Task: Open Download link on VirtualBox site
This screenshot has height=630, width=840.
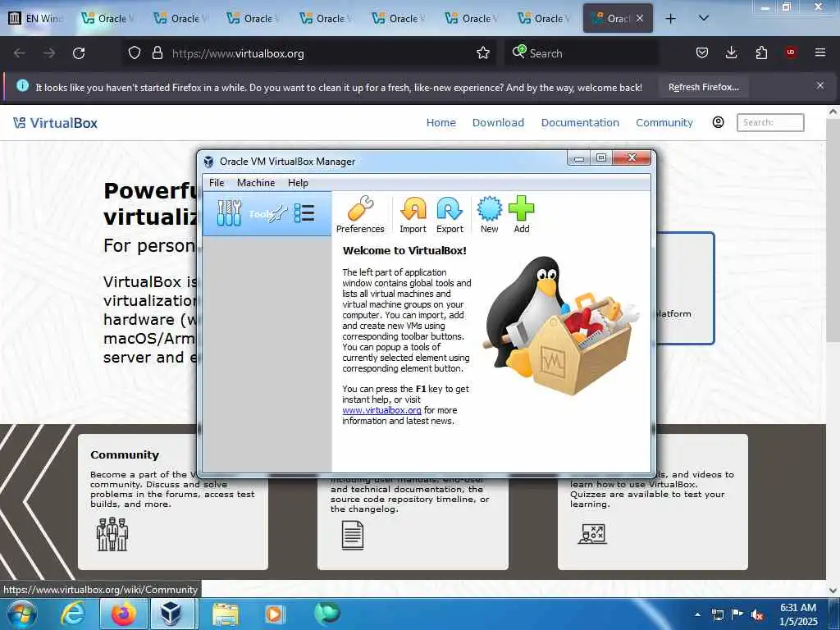Action: (x=498, y=123)
